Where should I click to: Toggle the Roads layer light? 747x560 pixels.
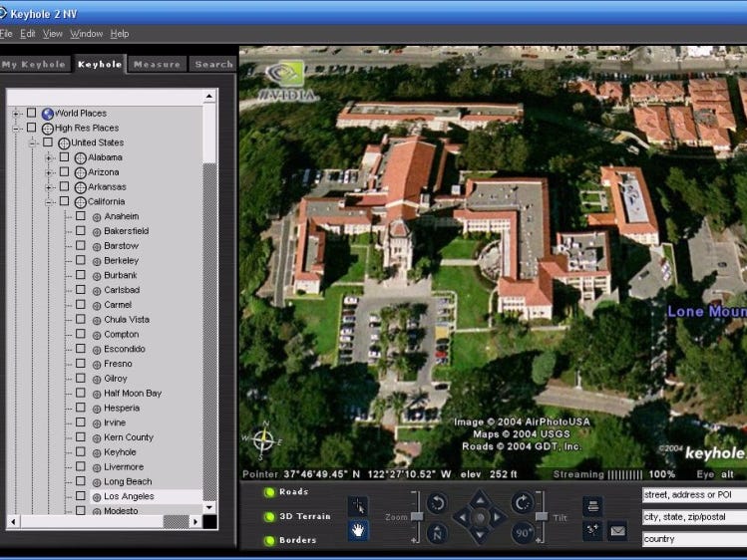coord(269,492)
